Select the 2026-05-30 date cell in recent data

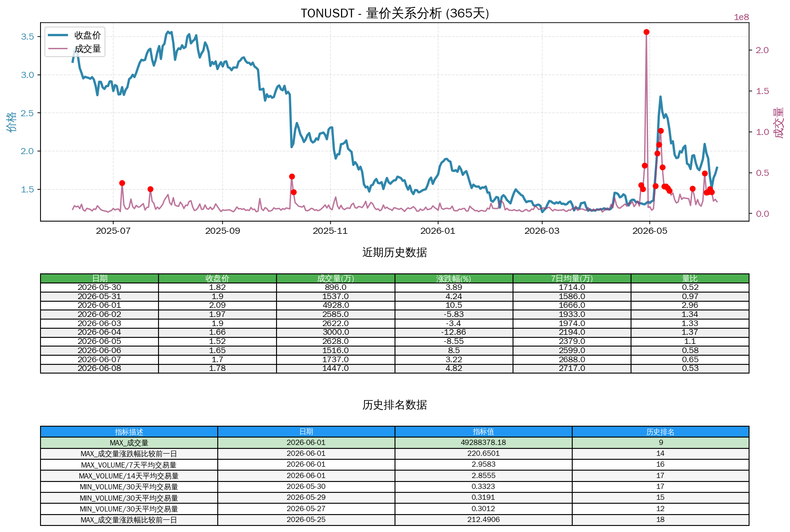pos(100,287)
